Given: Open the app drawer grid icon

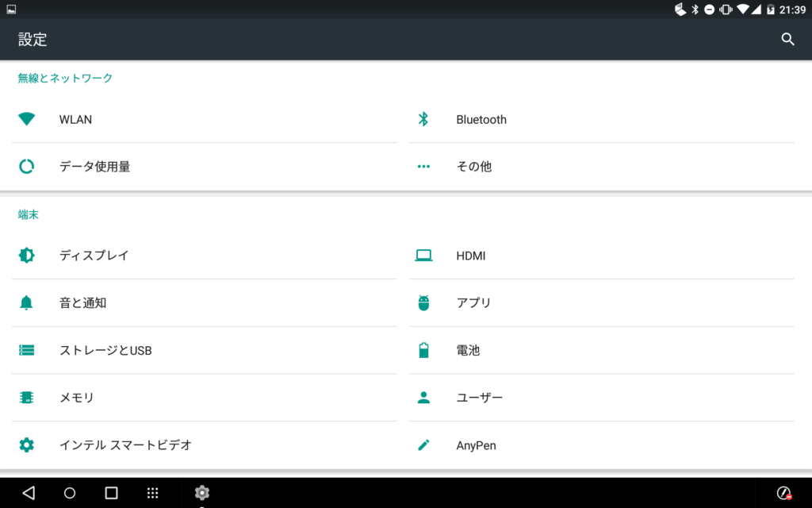Looking at the screenshot, I should point(153,493).
